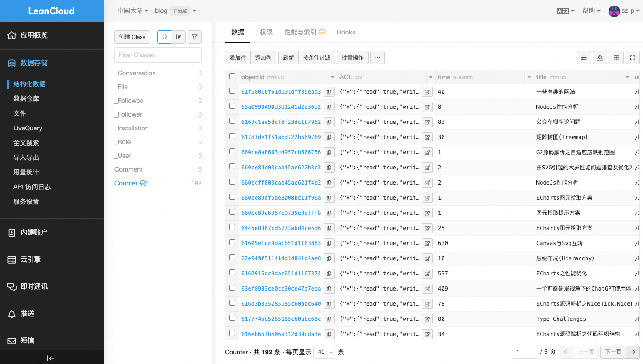Switch to the 性能与索引 tab
Image resolution: width=643 pixels, height=364 pixels.
306,32
